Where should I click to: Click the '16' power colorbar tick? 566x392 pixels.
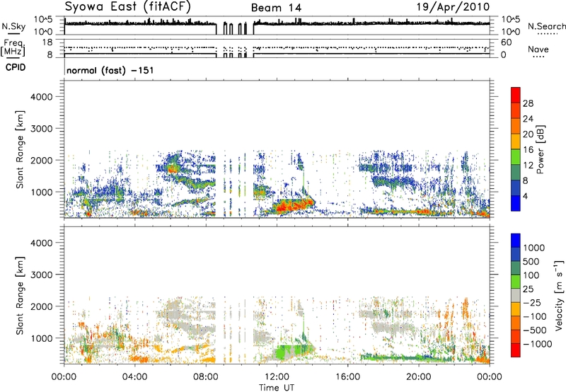coord(528,150)
